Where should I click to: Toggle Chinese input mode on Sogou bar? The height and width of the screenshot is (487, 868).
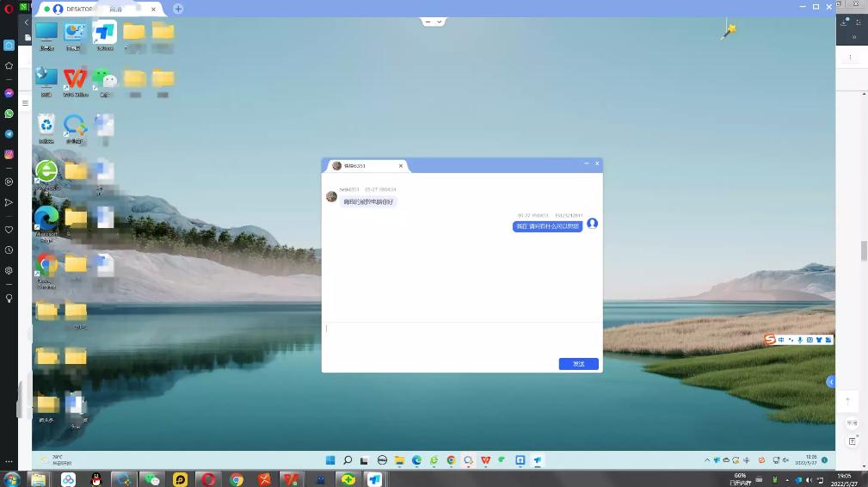point(781,340)
